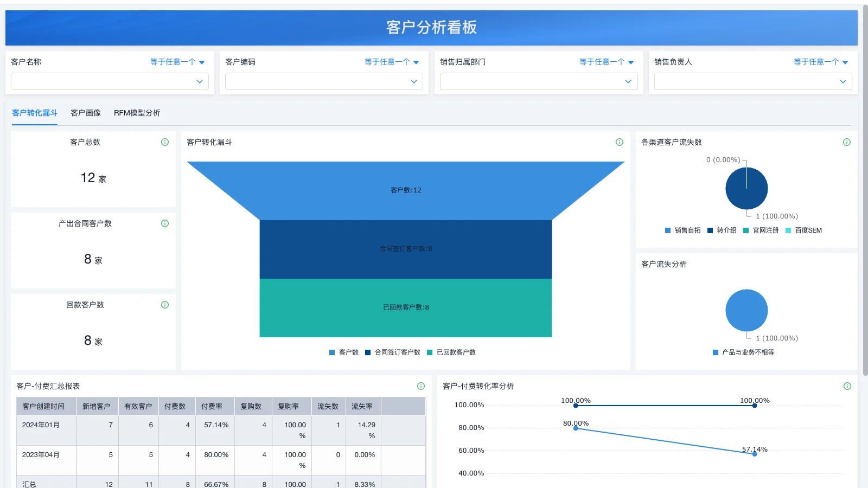Viewport: 868px width, 488px height.
Task: Open info tooltip on 客户总数 card
Action: coord(164,142)
